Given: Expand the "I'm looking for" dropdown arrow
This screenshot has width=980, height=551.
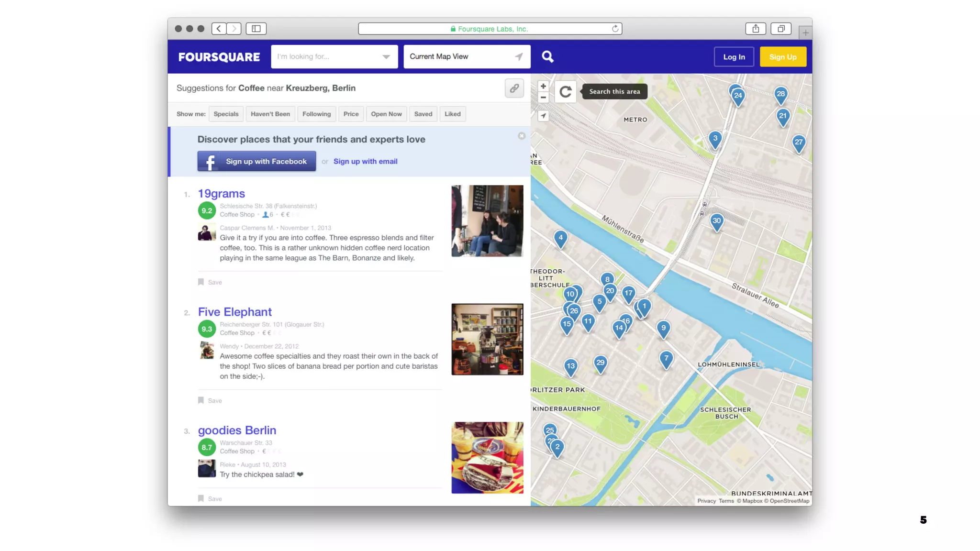Looking at the screenshot, I should pyautogui.click(x=386, y=57).
